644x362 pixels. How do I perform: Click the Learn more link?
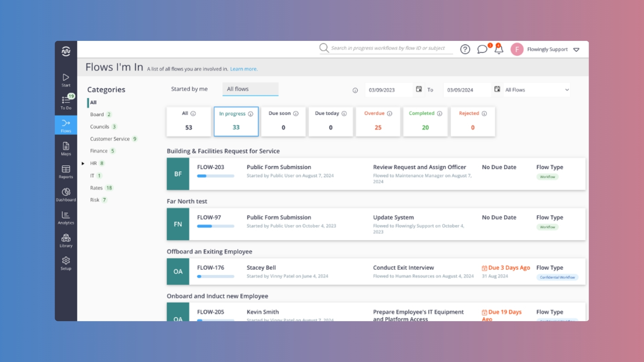244,69
